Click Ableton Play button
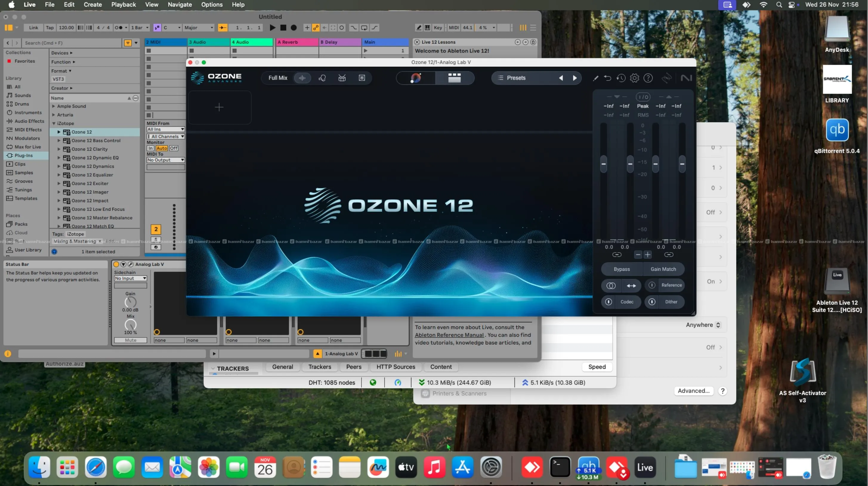This screenshot has width=868, height=486. (273, 28)
